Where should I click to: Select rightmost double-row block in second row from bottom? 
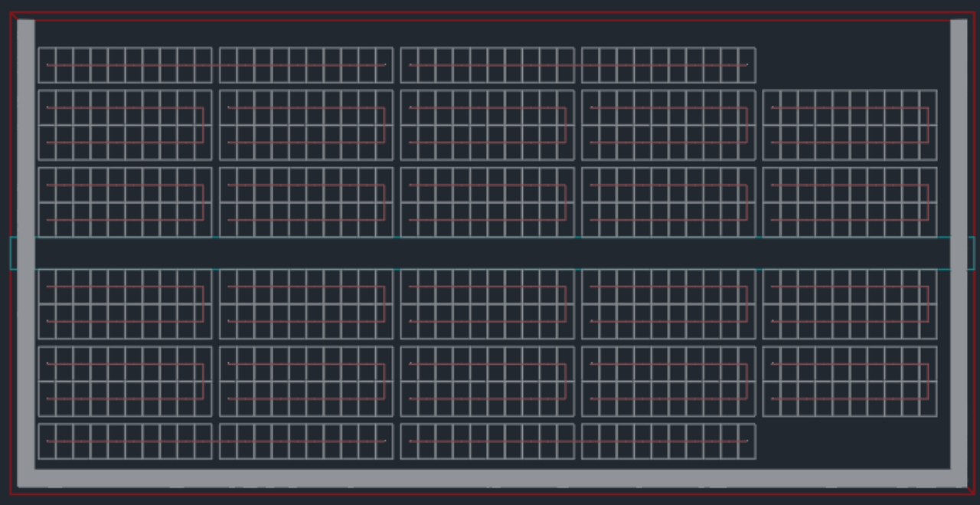[x=849, y=382]
